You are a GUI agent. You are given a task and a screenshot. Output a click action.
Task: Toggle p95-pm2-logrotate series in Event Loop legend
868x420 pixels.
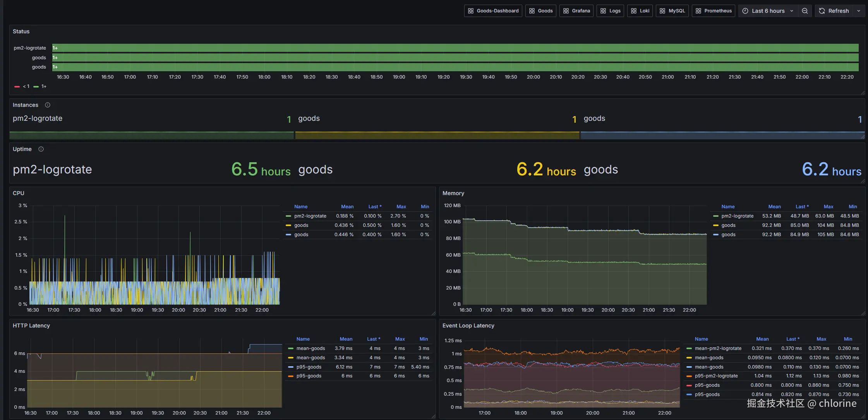716,376
